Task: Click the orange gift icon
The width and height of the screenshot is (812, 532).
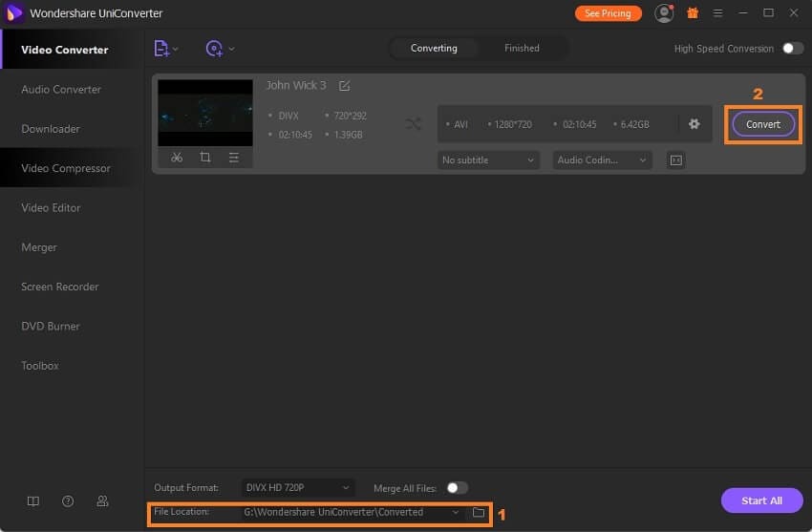Action: [x=692, y=13]
